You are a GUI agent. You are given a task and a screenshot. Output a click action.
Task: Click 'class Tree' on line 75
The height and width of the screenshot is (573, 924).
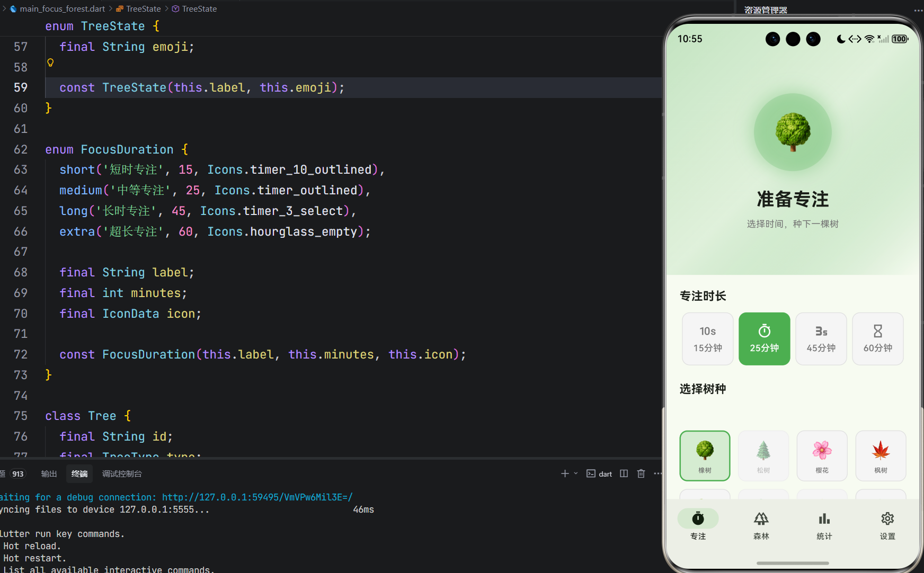tap(81, 416)
